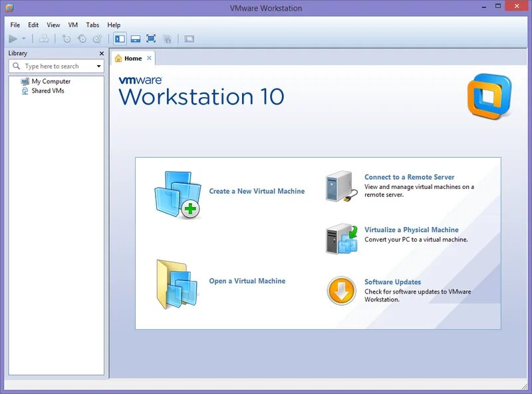Select Shared VMs in the Library tree
Image resolution: width=532 pixels, height=394 pixels.
point(48,91)
